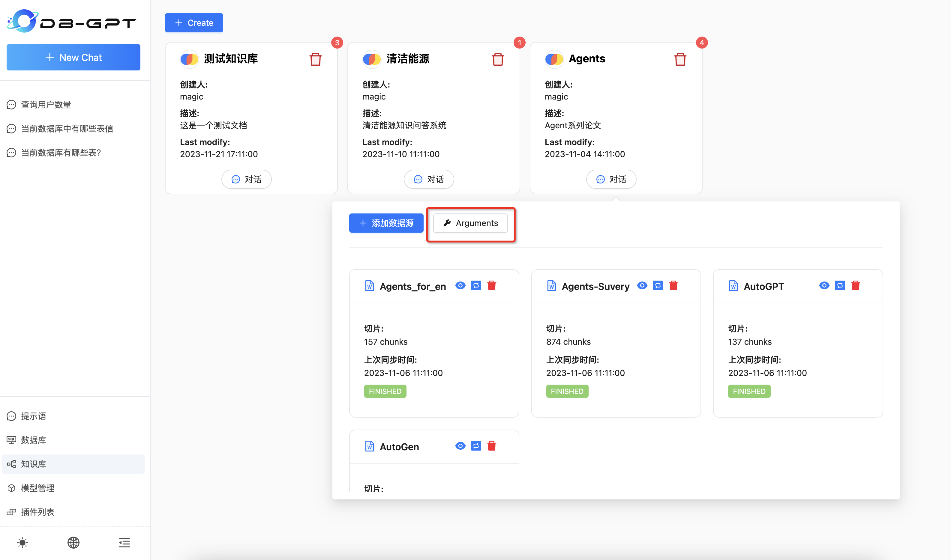The height and width of the screenshot is (560, 951).
Task: Expand the 测试知识库 knowledge card
Action: [x=231, y=59]
